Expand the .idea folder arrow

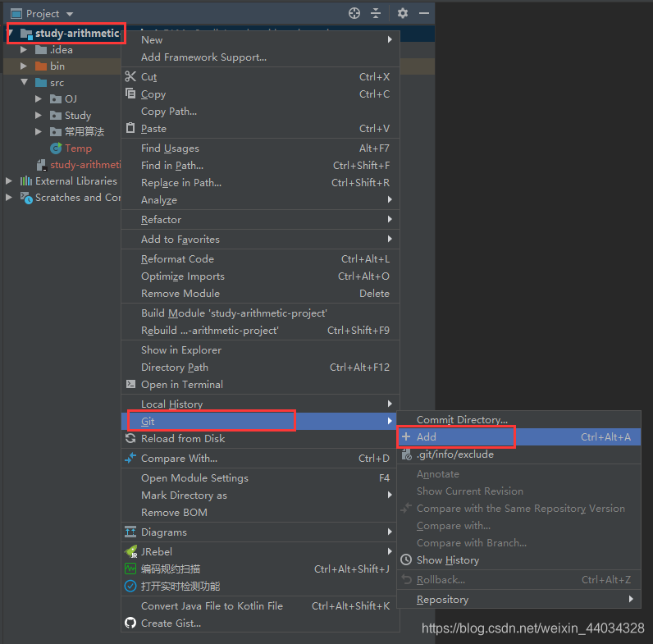24,49
